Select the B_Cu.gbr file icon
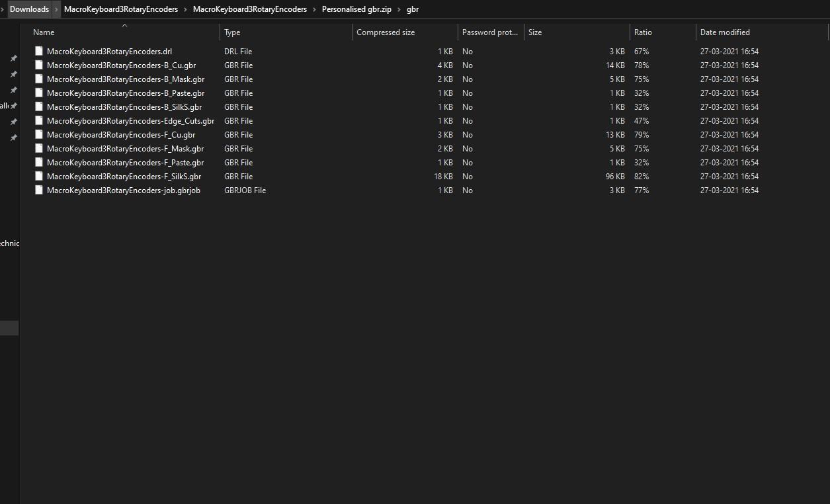Viewport: 830px width, 504px height. tap(39, 65)
